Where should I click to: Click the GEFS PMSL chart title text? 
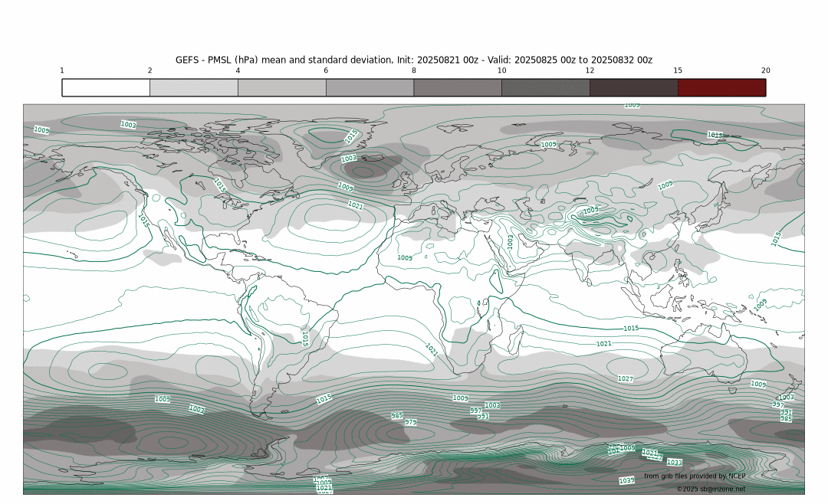(414, 60)
